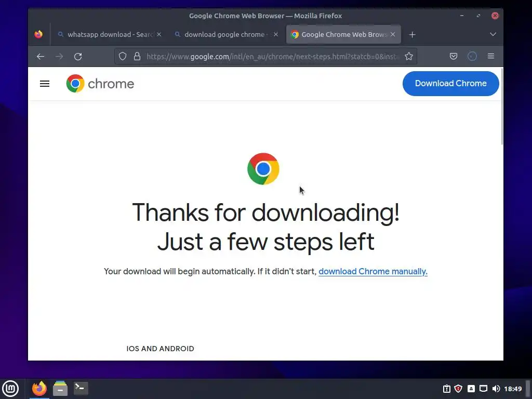The image size is (532, 399).
Task: Open Firefox application menu
Action: [x=490, y=56]
